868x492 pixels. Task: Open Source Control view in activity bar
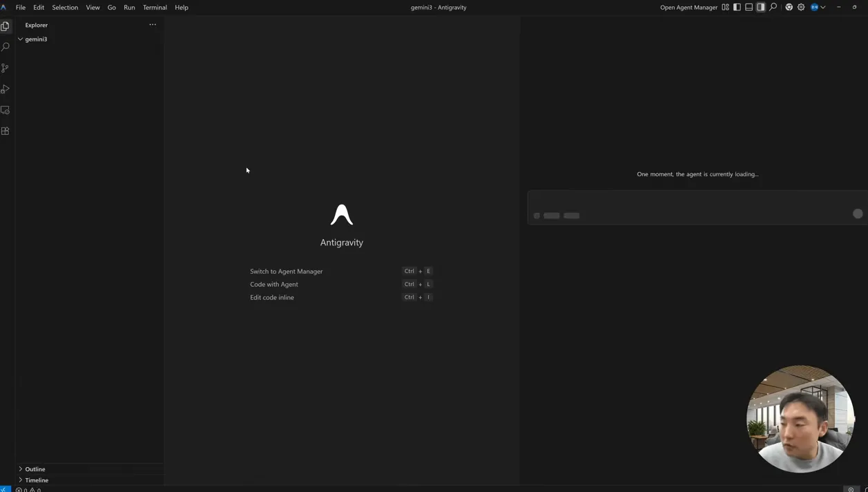(x=6, y=68)
